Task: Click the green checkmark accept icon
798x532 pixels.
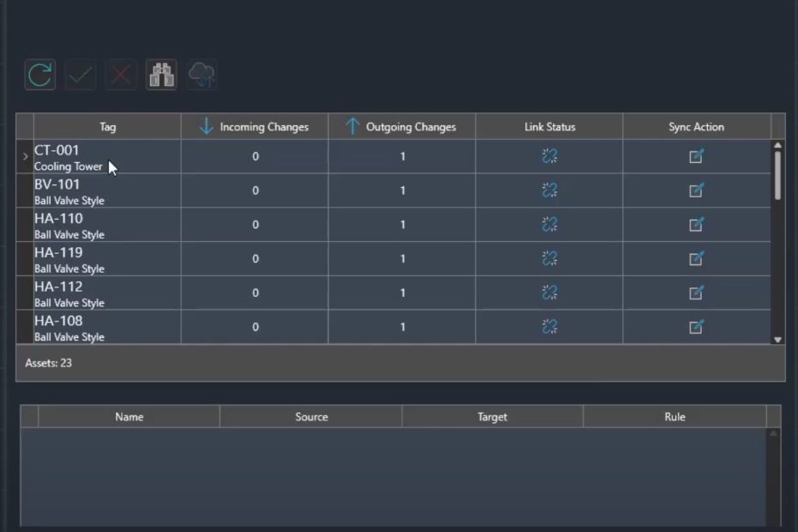Action: click(x=81, y=76)
